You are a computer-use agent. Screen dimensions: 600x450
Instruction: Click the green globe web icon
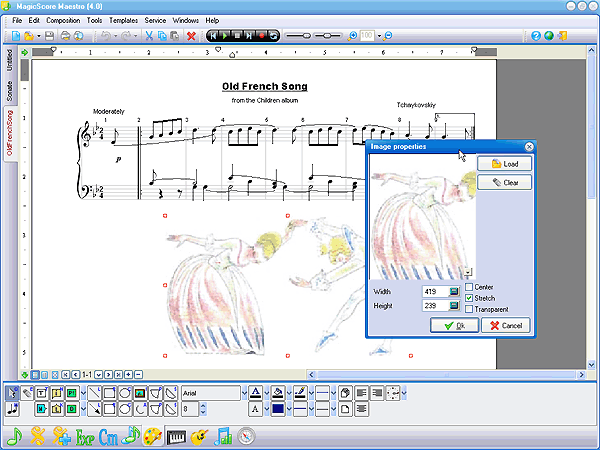pyautogui.click(x=549, y=36)
